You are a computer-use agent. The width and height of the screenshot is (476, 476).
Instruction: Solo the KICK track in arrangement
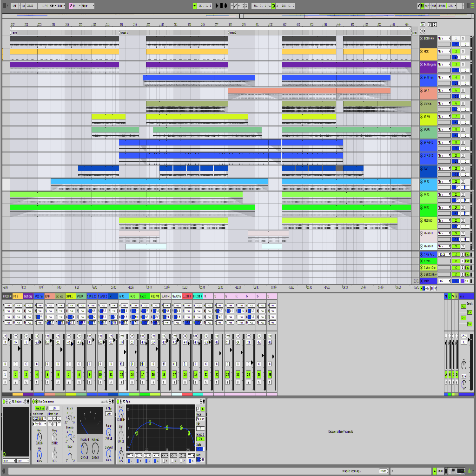463,51
